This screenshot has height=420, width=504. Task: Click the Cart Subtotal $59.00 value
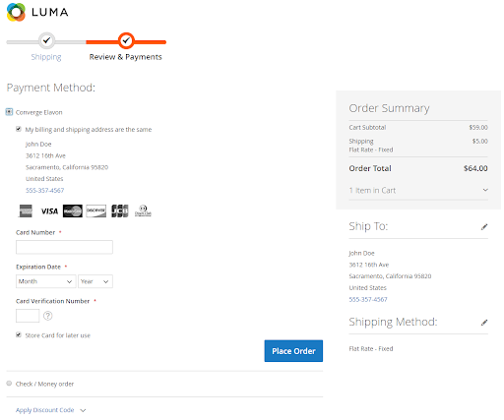coord(478,127)
